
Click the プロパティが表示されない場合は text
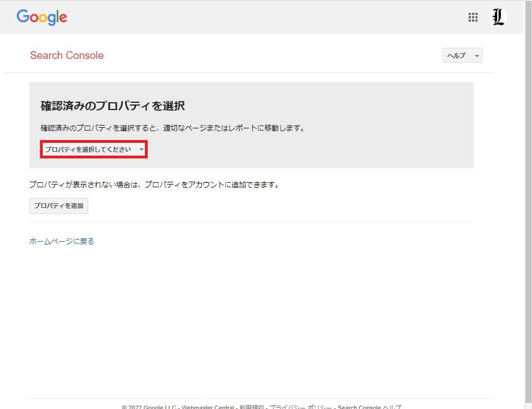pos(154,184)
